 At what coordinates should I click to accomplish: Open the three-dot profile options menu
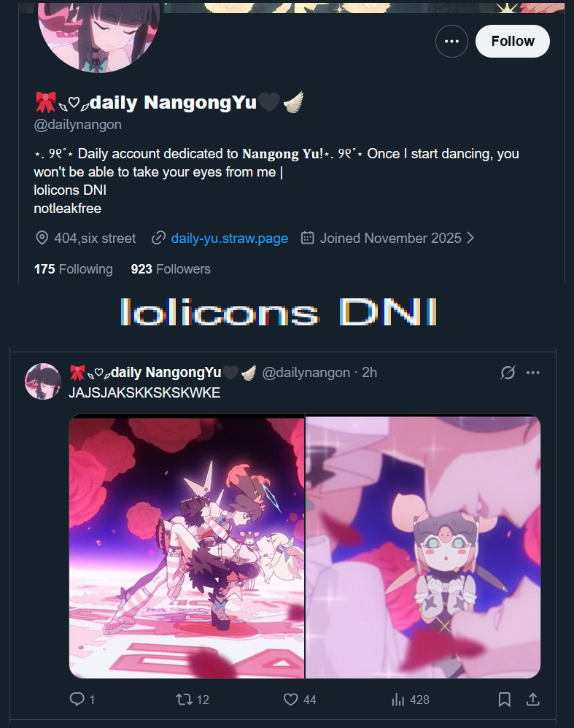[x=451, y=42]
